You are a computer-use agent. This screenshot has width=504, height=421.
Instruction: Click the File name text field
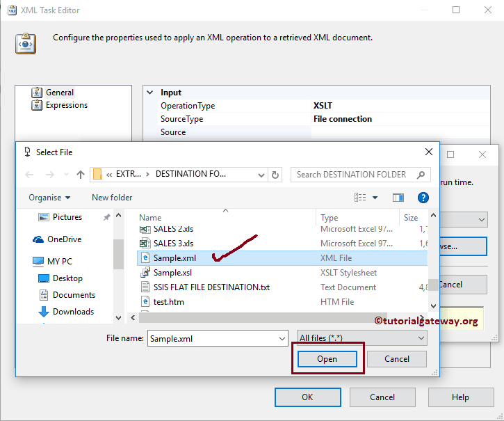212,339
